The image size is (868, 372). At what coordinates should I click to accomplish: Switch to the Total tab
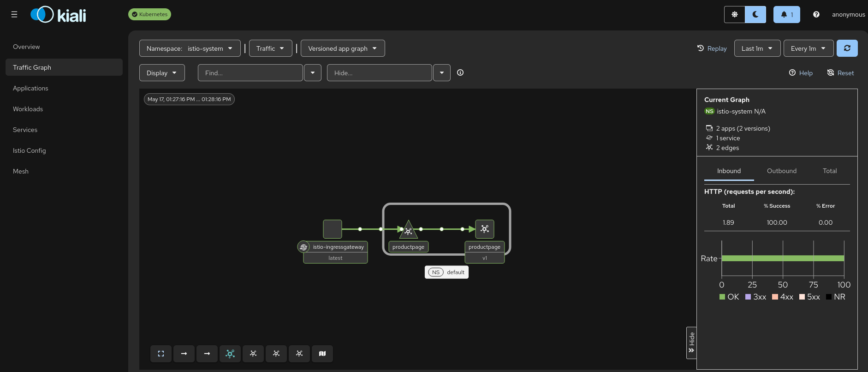(x=830, y=171)
